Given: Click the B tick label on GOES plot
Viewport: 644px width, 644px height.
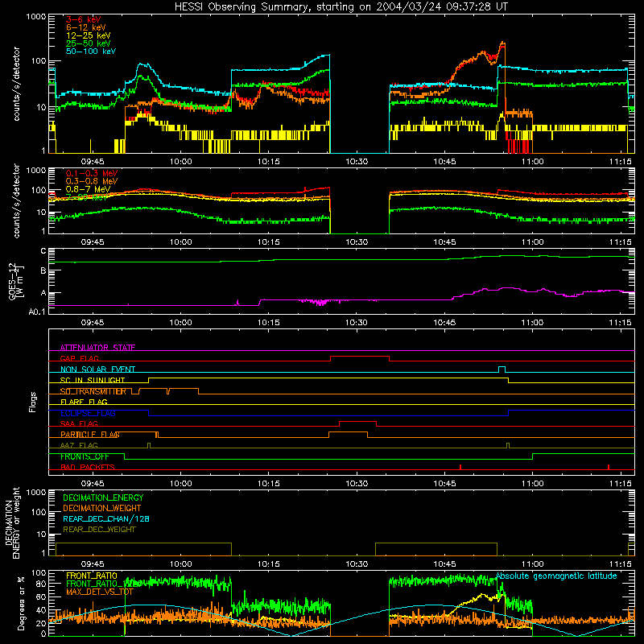Looking at the screenshot, I should click(x=43, y=270).
